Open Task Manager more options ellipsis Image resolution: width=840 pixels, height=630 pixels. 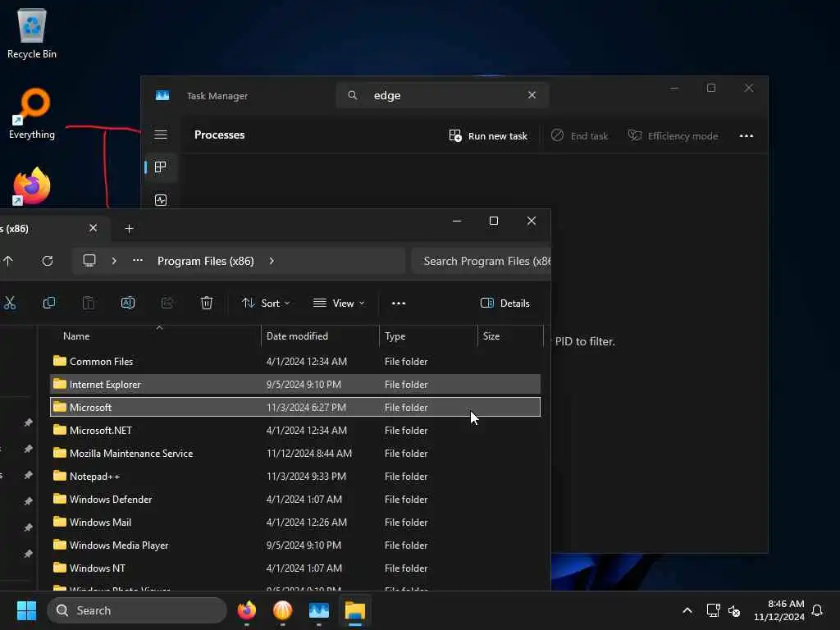746,135
